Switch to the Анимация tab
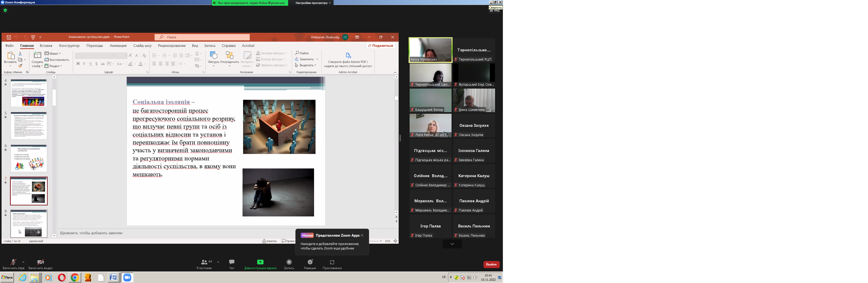The width and height of the screenshot is (868, 283). click(x=118, y=46)
